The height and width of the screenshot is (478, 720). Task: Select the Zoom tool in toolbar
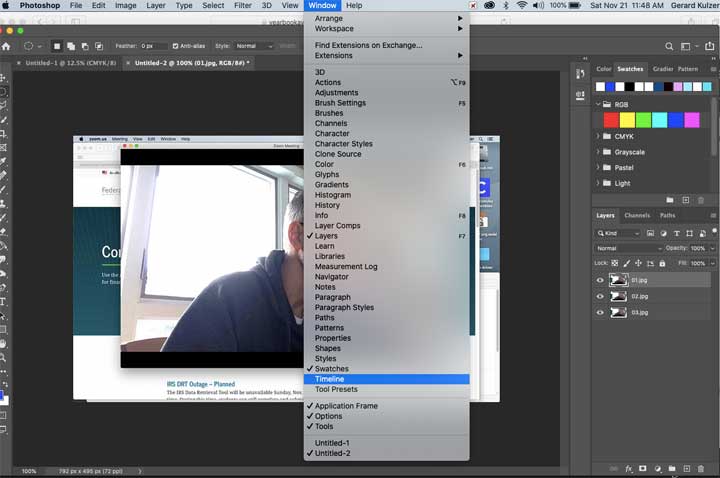pyautogui.click(x=3, y=357)
